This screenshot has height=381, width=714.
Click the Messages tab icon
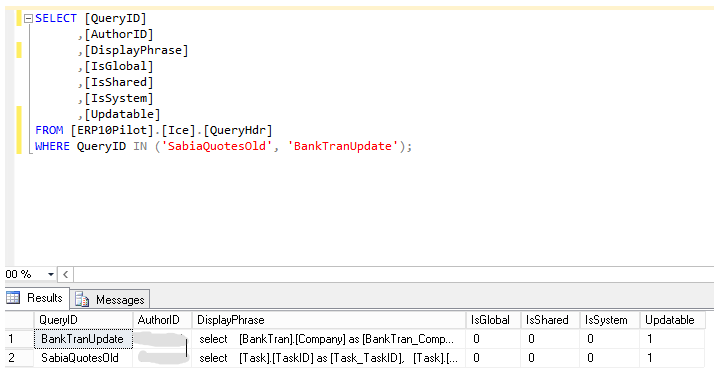[82, 300]
